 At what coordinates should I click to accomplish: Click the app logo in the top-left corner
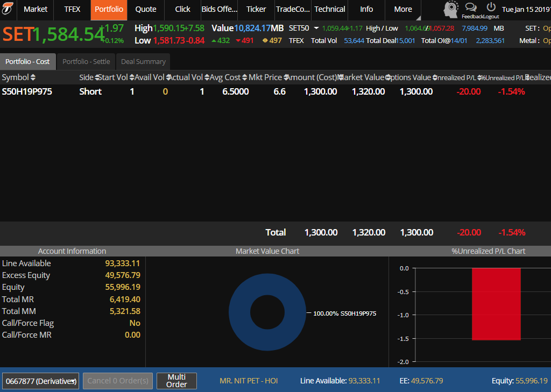tap(8, 9)
